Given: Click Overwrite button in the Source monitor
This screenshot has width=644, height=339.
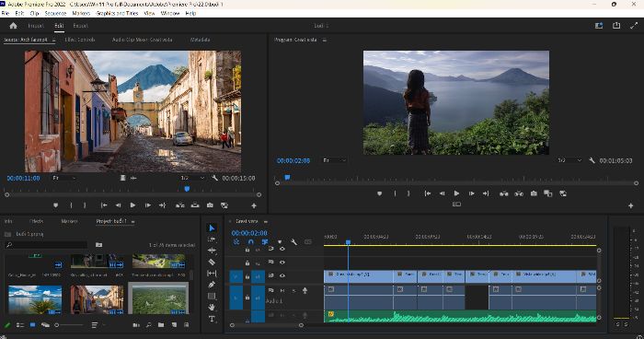Looking at the screenshot, I should pyautogui.click(x=195, y=205).
